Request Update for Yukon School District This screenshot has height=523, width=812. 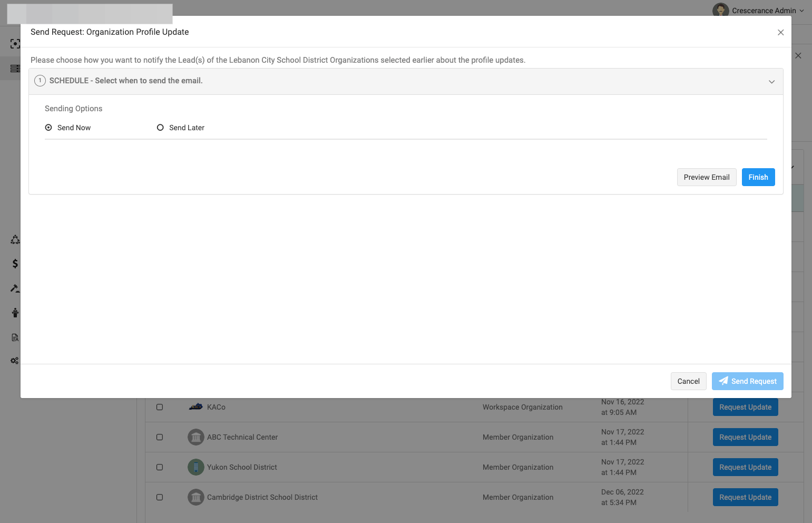pos(746,467)
